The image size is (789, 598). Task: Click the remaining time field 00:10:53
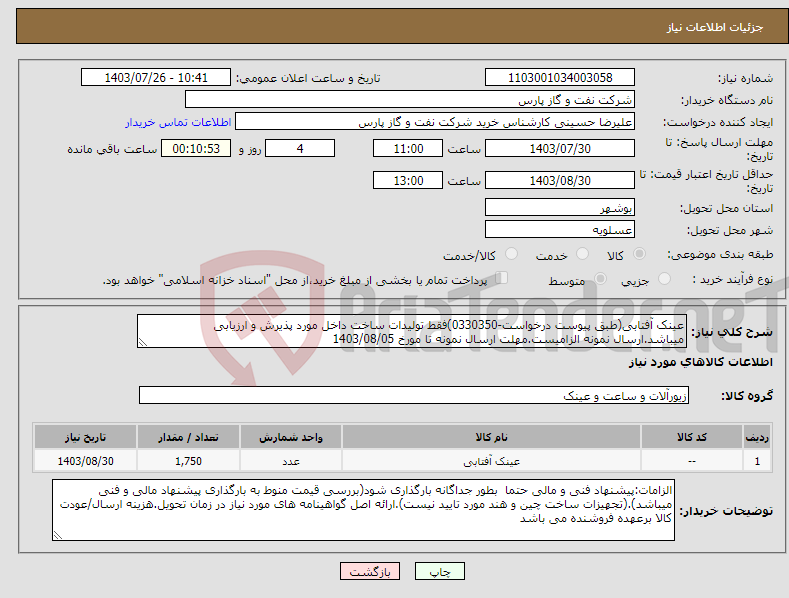[196, 148]
